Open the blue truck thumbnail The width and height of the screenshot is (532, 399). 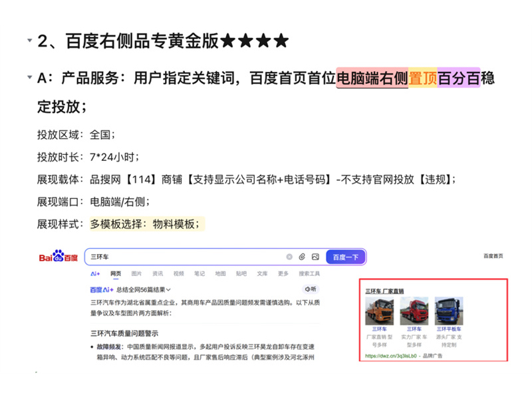click(449, 311)
